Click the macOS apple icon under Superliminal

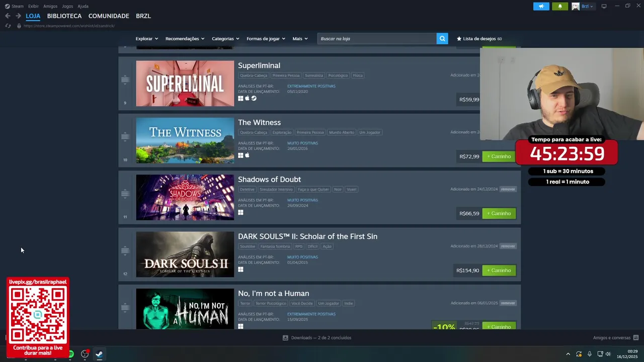pyautogui.click(x=247, y=98)
